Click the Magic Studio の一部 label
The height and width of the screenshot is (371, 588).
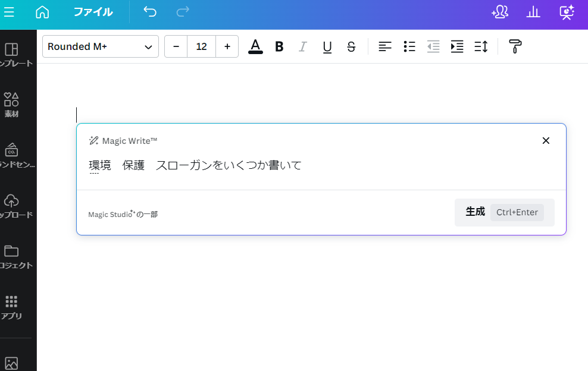pos(123,214)
